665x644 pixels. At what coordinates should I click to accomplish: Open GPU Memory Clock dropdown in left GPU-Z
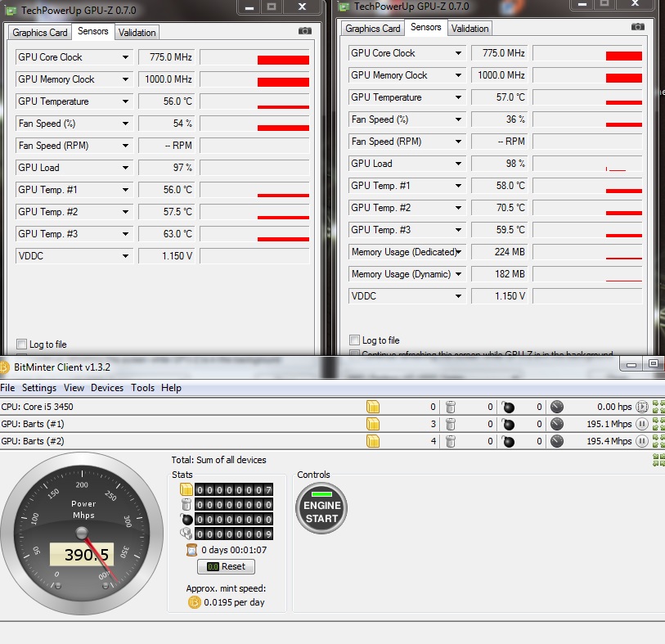[125, 79]
